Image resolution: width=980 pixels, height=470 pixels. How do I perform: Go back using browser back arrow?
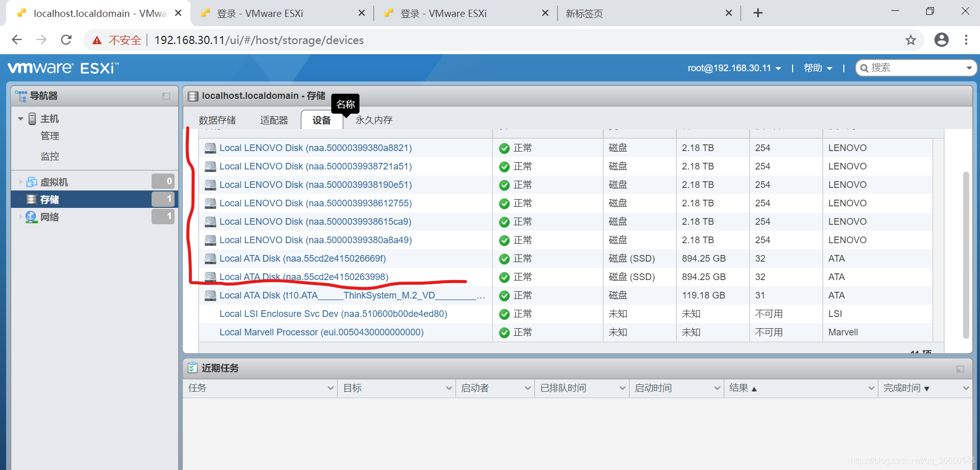coord(17,40)
